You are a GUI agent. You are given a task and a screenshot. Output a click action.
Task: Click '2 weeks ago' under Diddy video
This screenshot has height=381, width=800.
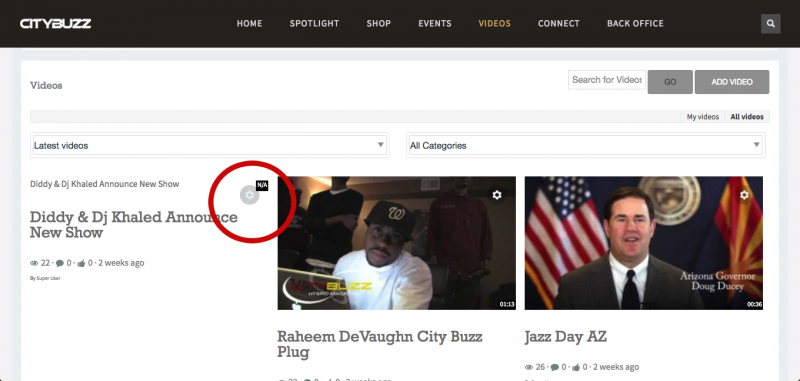[121, 263]
